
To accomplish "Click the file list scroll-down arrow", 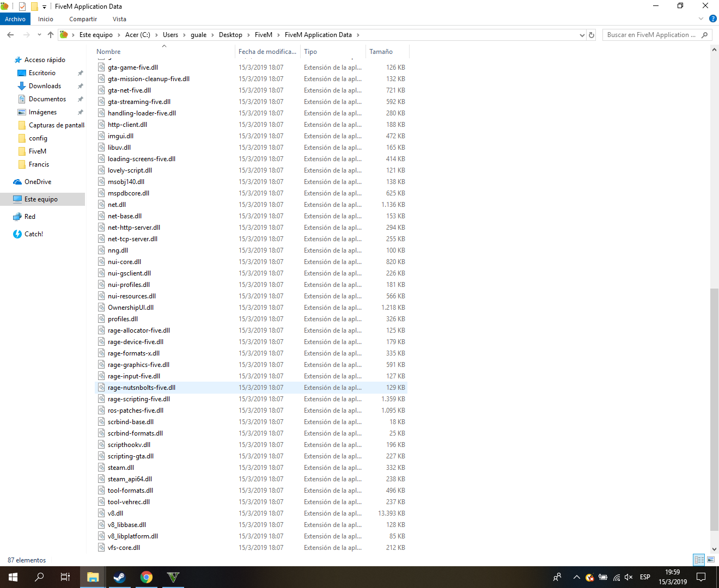I will click(x=714, y=549).
